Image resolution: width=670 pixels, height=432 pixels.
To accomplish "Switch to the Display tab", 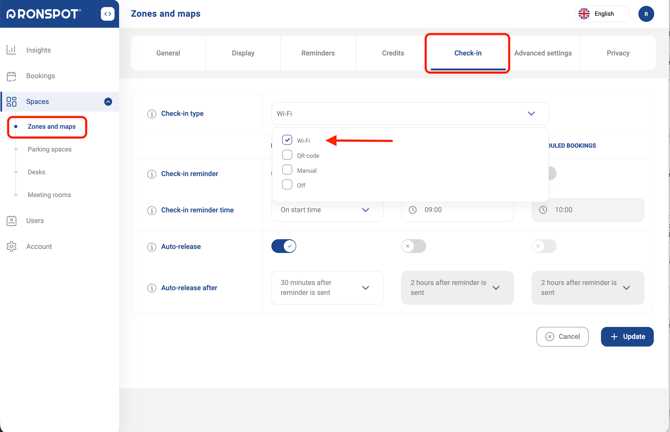I will pyautogui.click(x=243, y=53).
